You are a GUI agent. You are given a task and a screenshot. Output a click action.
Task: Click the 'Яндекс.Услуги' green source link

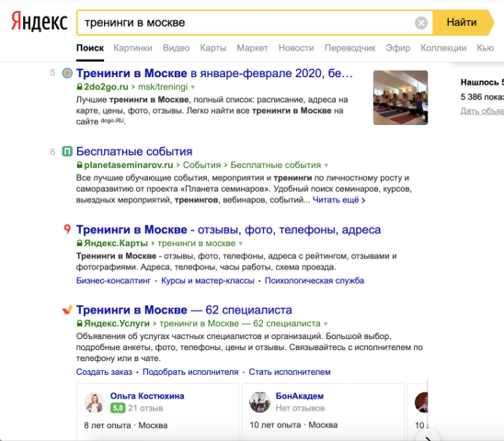pyautogui.click(x=117, y=323)
